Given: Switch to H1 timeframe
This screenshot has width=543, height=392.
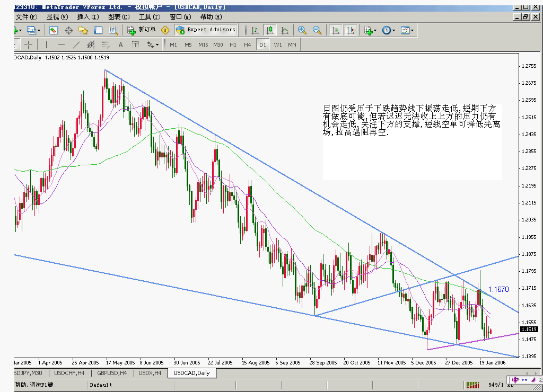Looking at the screenshot, I should pyautogui.click(x=233, y=44).
